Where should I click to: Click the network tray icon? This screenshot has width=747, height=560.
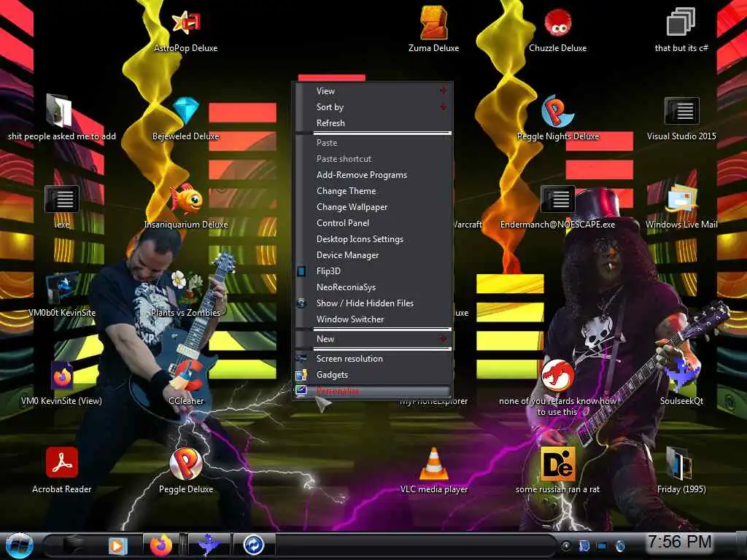click(x=602, y=545)
